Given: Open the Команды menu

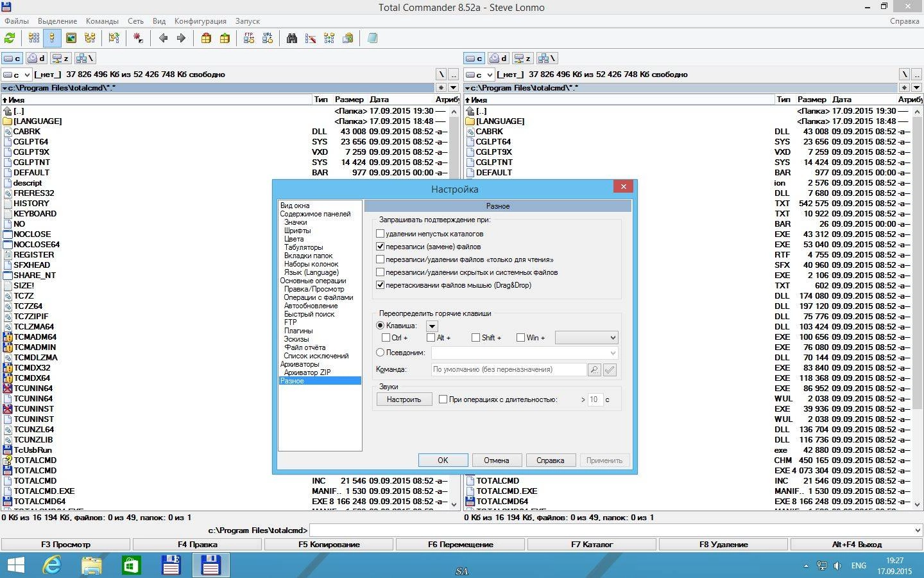Looking at the screenshot, I should pos(102,21).
